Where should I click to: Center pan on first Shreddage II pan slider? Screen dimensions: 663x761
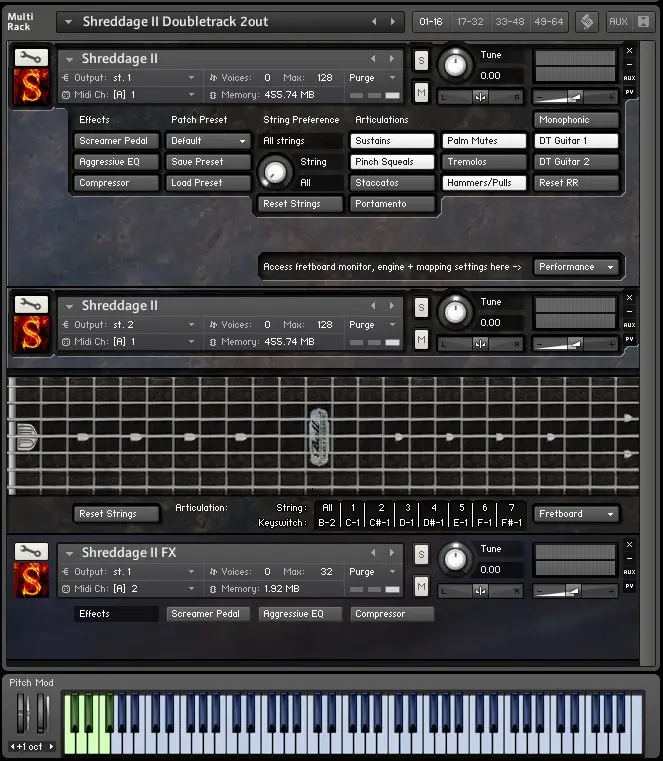(480, 97)
